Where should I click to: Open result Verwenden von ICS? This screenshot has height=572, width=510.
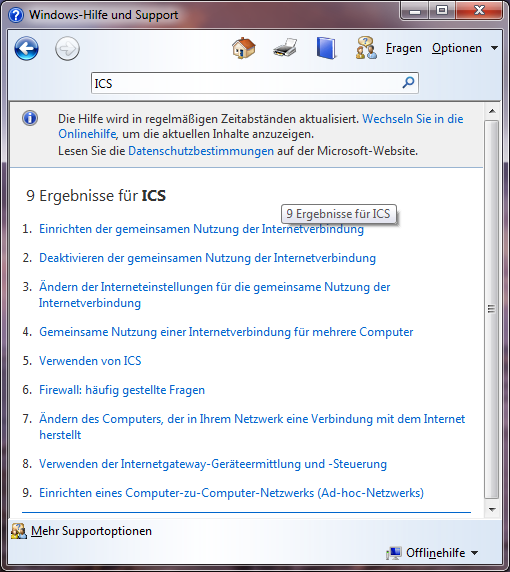click(90, 361)
